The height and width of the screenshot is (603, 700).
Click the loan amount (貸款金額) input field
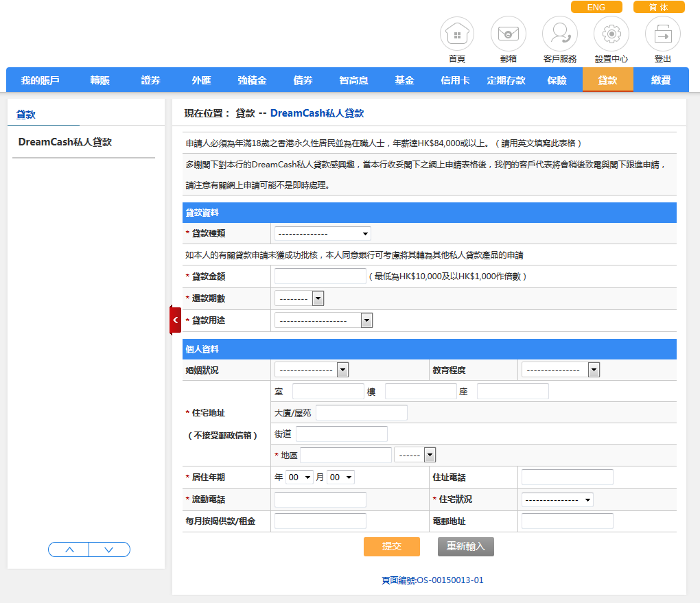click(320, 276)
